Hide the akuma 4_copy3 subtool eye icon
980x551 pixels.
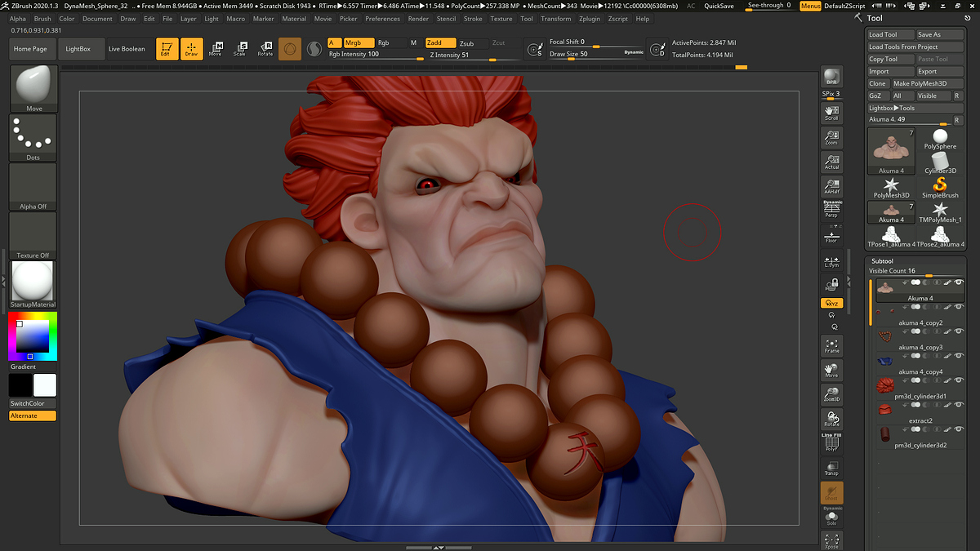tap(960, 331)
